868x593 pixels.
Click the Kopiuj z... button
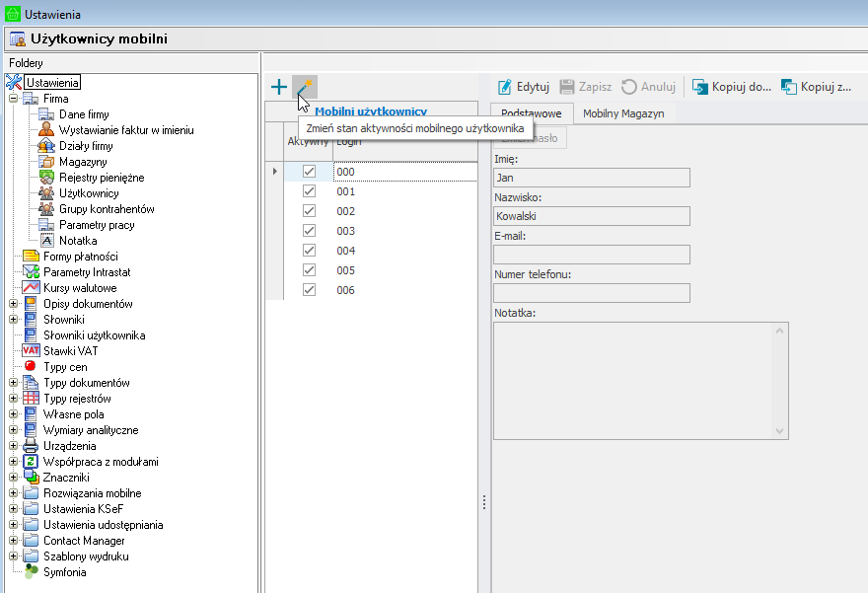tap(816, 87)
